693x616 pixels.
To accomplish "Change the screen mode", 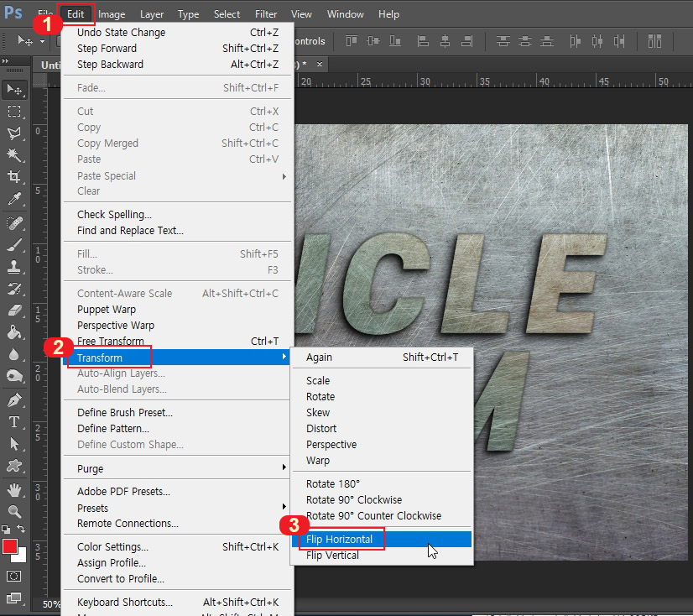I will (13, 598).
